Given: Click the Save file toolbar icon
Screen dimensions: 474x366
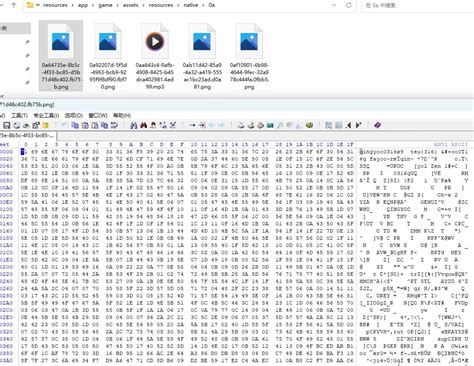Looking at the screenshot, I should (7, 125).
